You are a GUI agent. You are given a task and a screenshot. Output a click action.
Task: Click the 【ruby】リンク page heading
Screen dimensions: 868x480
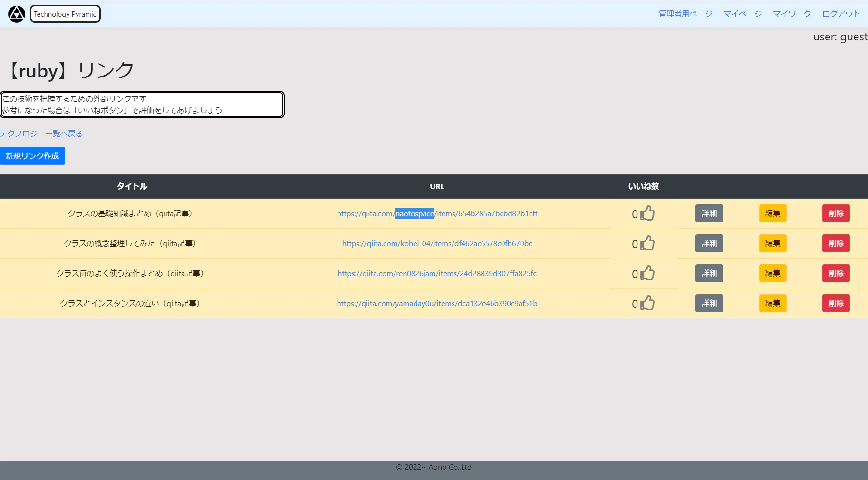click(70, 71)
